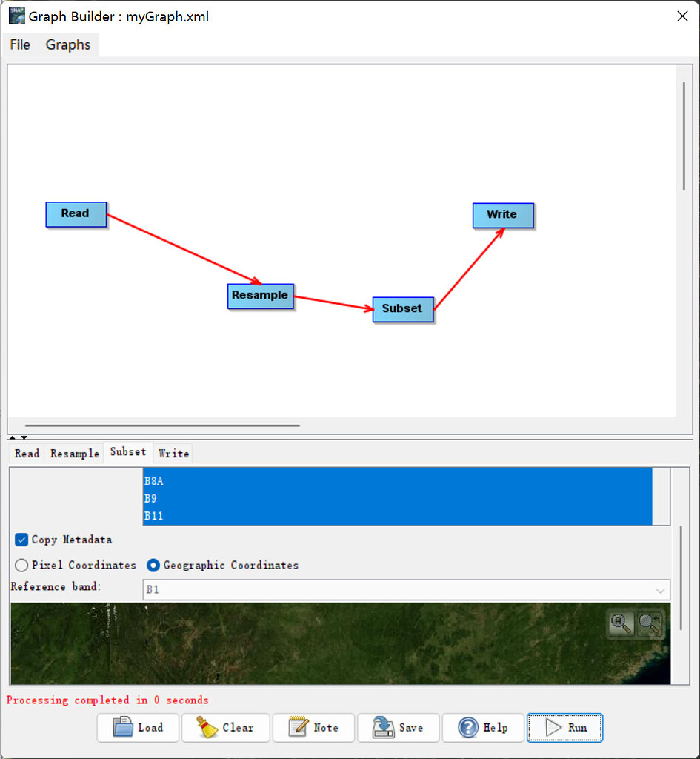Toggle the Copy Metadata checkbox
Viewport: 700px width, 759px height.
[x=21, y=540]
